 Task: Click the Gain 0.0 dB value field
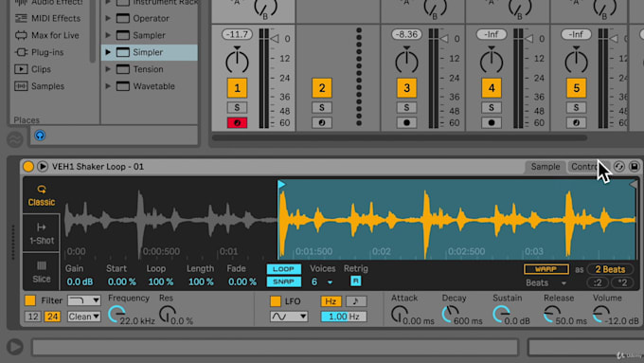[x=80, y=282]
